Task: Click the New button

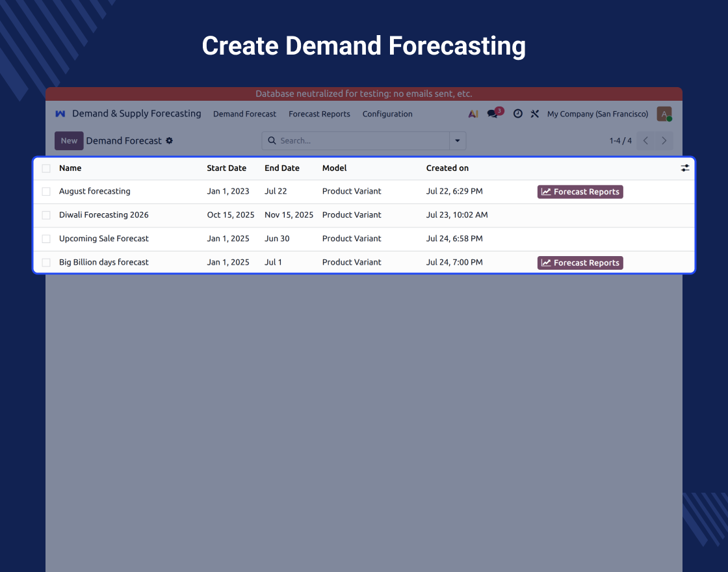Action: (69, 140)
